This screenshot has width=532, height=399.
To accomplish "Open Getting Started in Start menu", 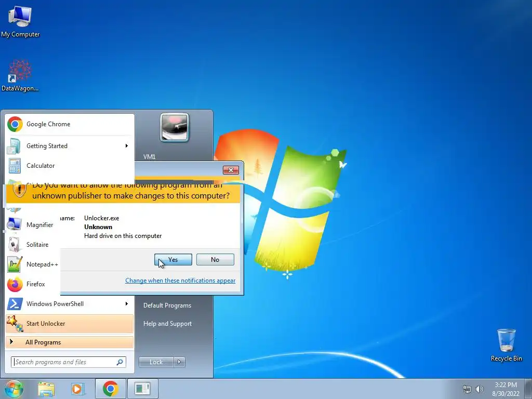I will 70,146.
